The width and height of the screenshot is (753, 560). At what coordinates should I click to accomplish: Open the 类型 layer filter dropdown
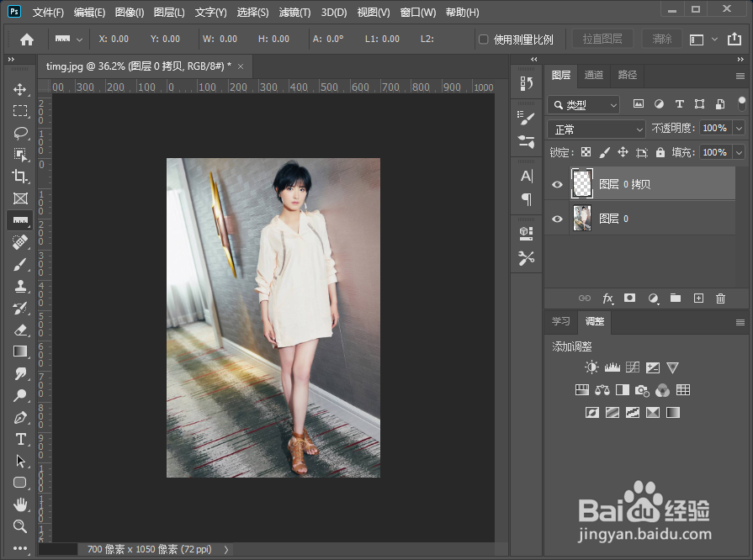[x=584, y=104]
